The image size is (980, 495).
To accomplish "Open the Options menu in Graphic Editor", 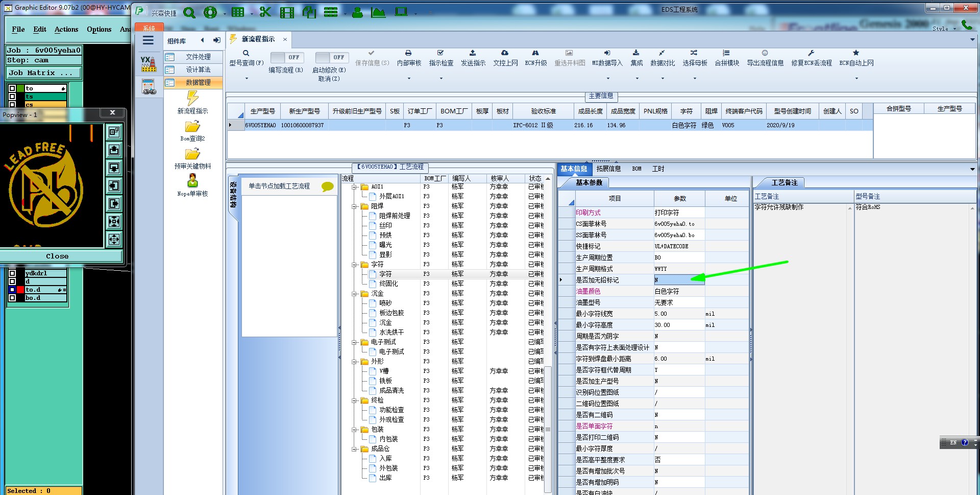I will pos(99,29).
